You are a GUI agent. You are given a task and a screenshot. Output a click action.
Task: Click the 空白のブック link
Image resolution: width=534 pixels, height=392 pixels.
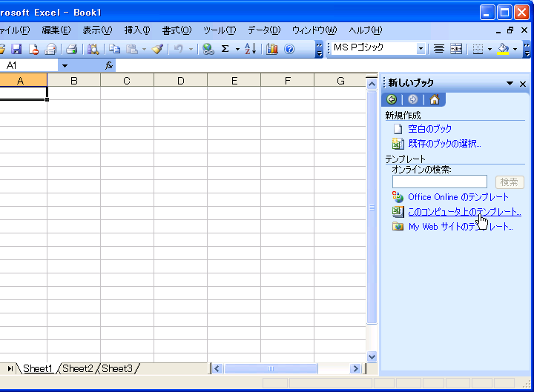pyautogui.click(x=429, y=129)
